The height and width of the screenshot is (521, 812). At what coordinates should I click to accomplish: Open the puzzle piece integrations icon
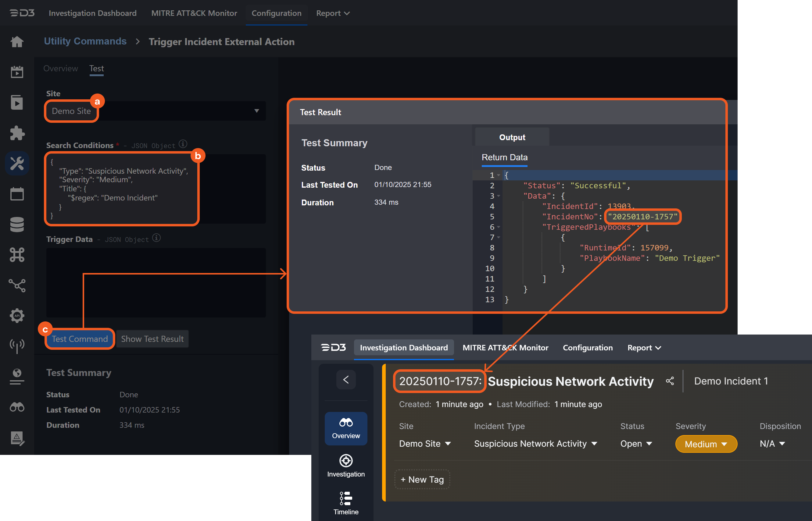click(x=17, y=133)
